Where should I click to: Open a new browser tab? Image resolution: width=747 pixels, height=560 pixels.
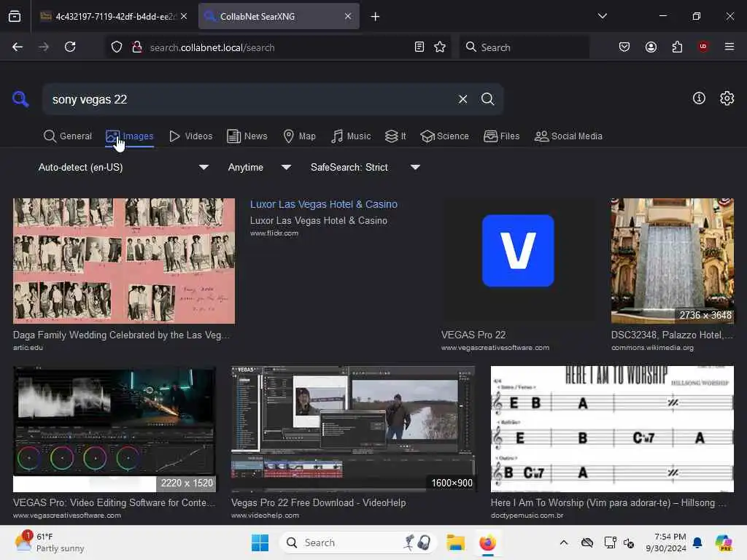point(376,17)
